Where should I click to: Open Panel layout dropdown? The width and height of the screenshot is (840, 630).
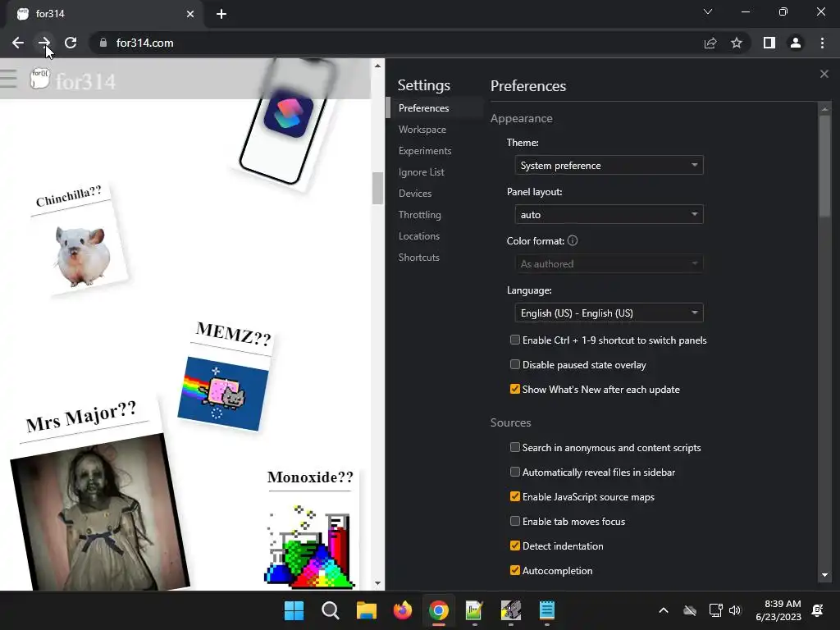[609, 215]
